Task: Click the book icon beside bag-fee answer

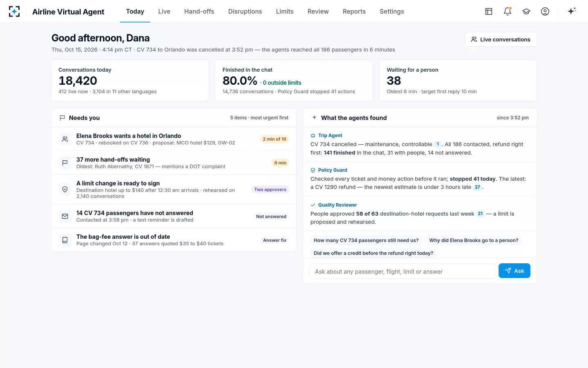Action: (x=65, y=240)
